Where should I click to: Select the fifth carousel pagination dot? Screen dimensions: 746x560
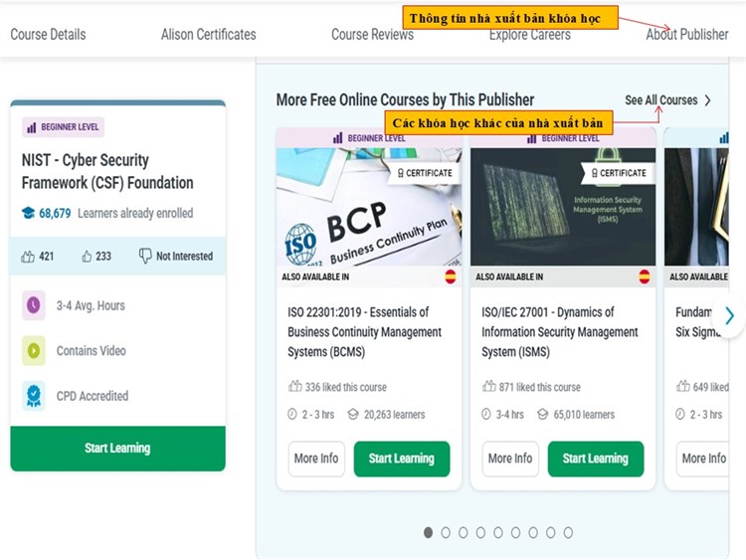pos(498,532)
